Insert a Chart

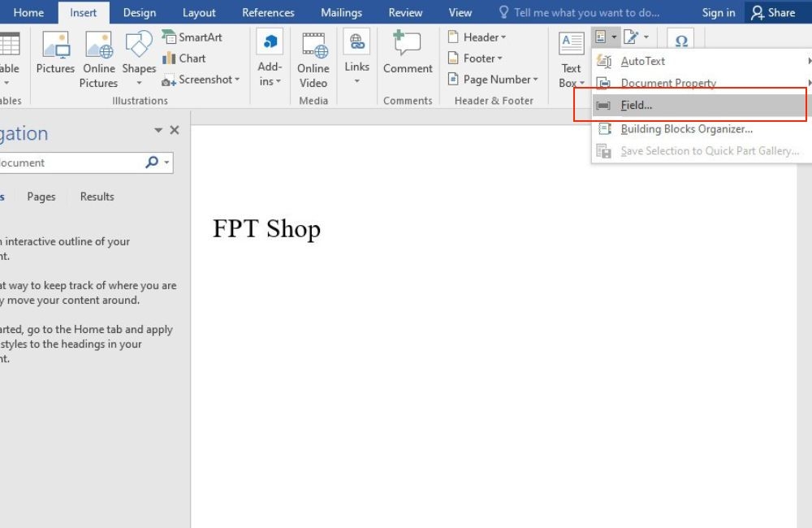point(184,58)
